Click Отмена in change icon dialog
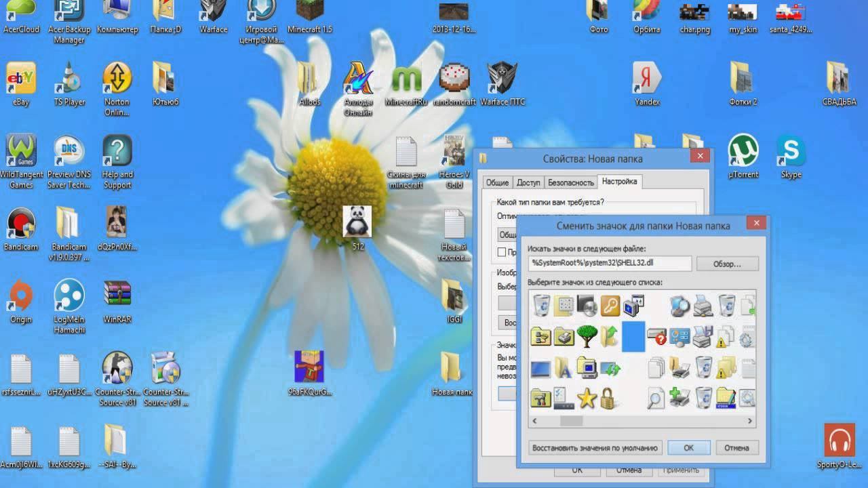The height and width of the screenshot is (488, 868). [736, 447]
